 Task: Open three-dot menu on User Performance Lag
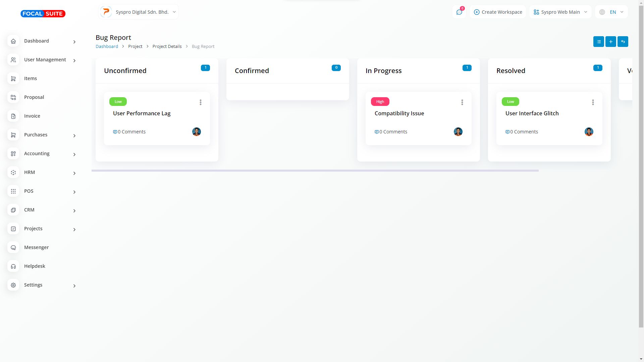(x=200, y=102)
